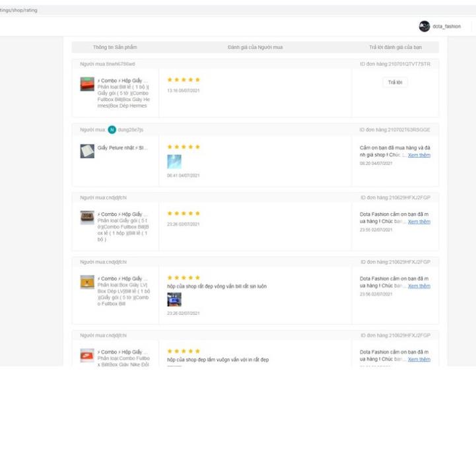This screenshot has height=476, width=476.
Task: Open the orange Hermes box product thumbnail
Action: click(87, 84)
